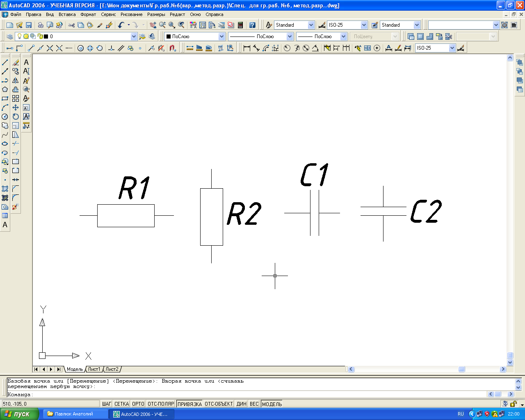Screen dimensions: 525x420
Task: Select the Line drawing tool
Action: pos(5,62)
